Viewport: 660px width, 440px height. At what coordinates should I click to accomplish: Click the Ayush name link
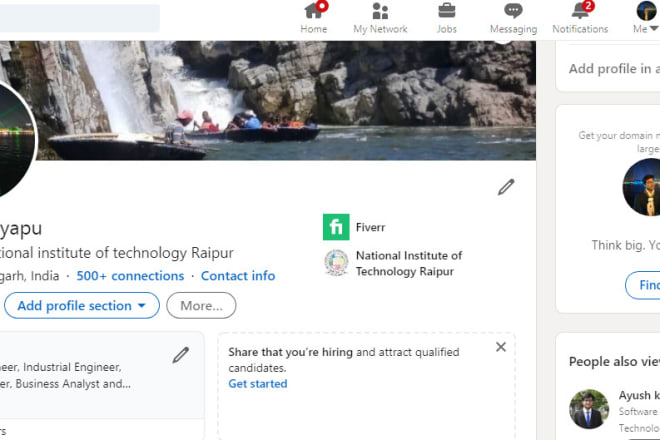click(x=639, y=395)
